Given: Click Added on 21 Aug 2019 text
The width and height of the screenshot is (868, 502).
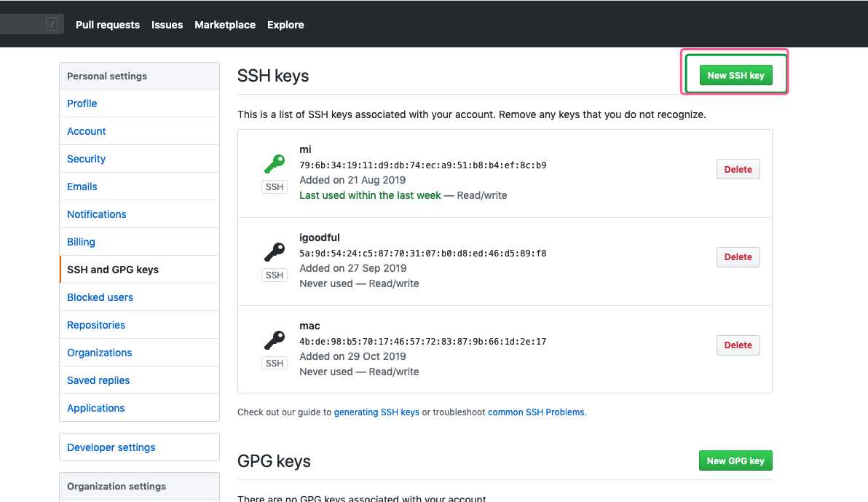Looking at the screenshot, I should click(x=352, y=180).
